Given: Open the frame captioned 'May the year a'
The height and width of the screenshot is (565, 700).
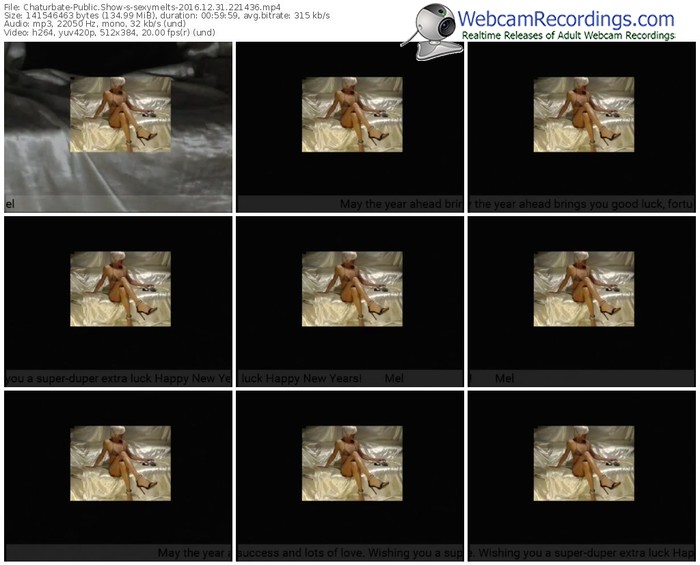Looking at the screenshot, I should (118, 476).
